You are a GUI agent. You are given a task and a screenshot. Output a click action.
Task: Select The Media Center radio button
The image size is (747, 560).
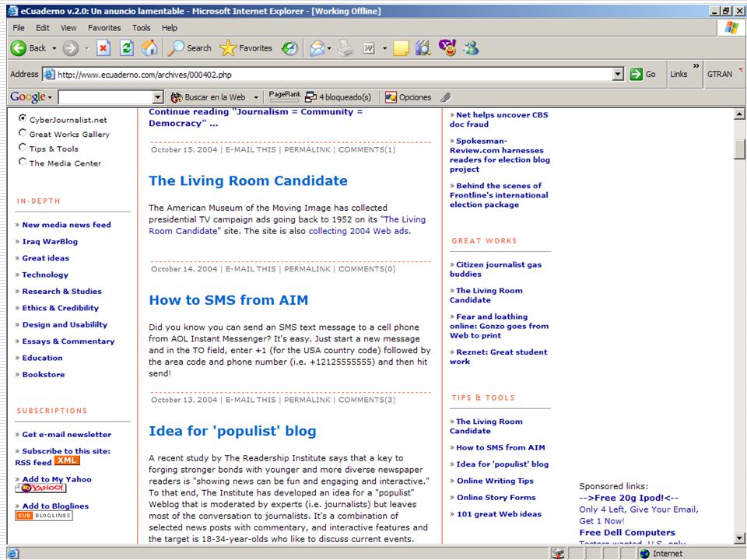[x=23, y=162]
